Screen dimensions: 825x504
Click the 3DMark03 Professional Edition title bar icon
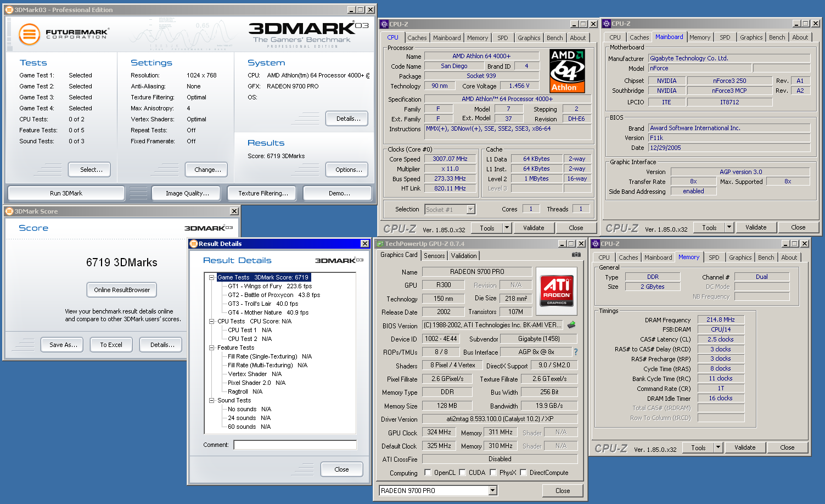(9, 10)
